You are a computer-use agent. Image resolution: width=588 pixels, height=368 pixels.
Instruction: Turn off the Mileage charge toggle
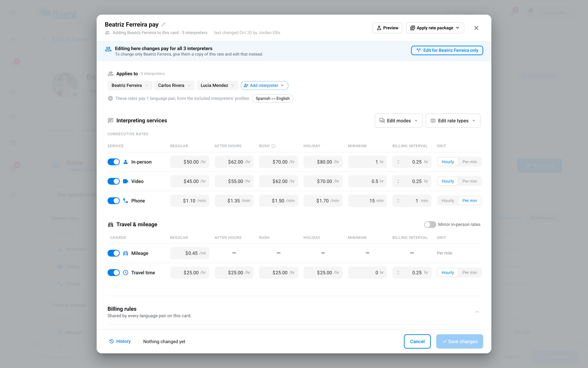(x=114, y=253)
